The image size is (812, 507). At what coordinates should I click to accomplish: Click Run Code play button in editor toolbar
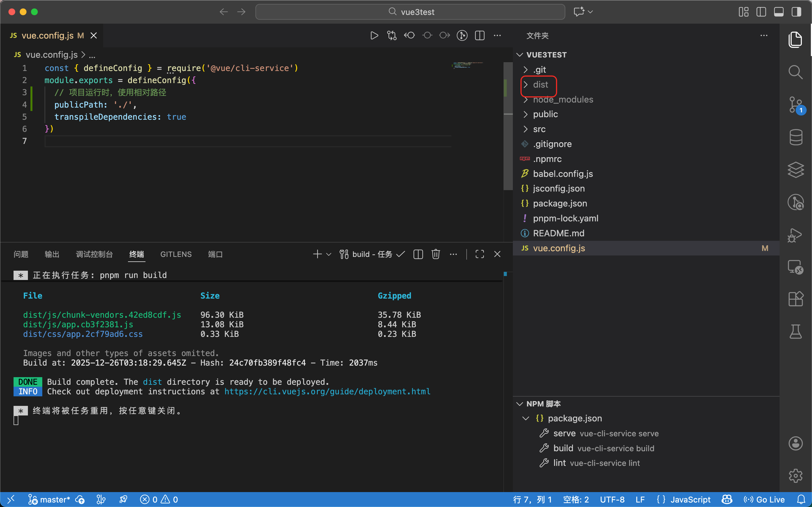(374, 35)
